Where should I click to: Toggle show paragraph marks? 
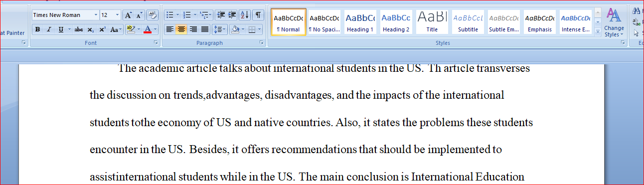coord(258,15)
